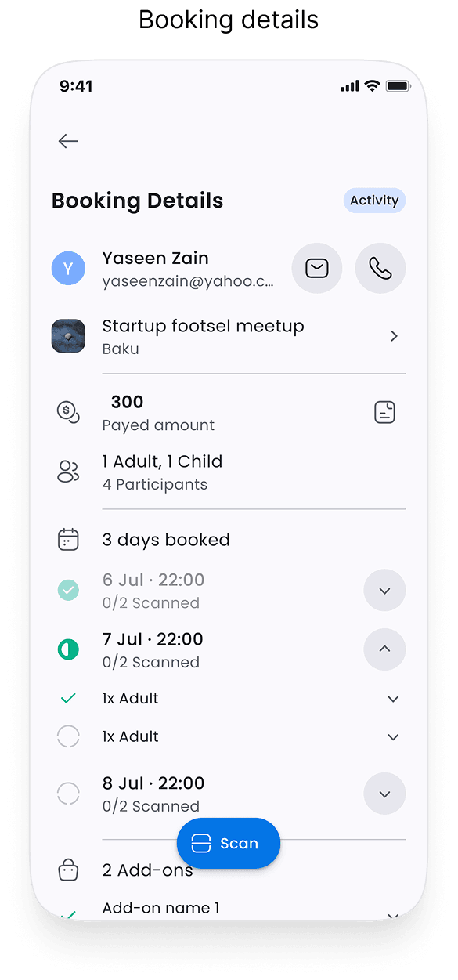
Task: Collapse the 7 Jul 22:00 section
Action: (384, 649)
